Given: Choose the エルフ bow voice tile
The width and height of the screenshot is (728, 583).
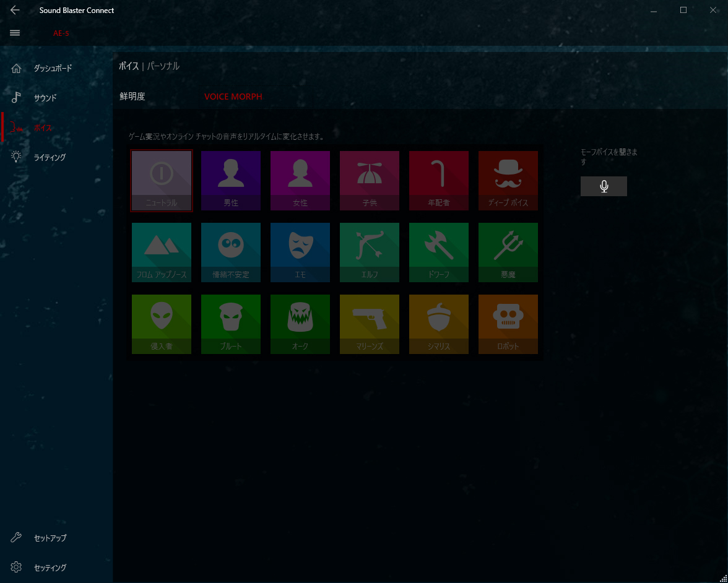Looking at the screenshot, I should point(369,253).
